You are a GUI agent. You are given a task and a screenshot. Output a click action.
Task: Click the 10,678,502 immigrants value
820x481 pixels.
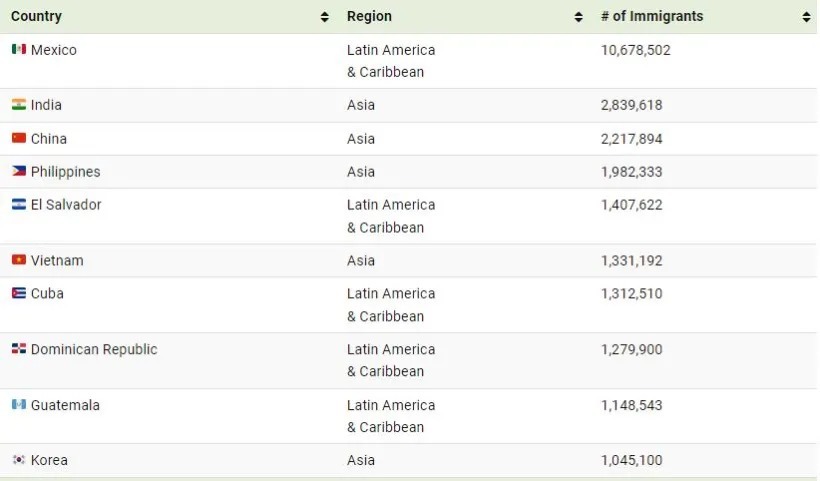tap(635, 50)
